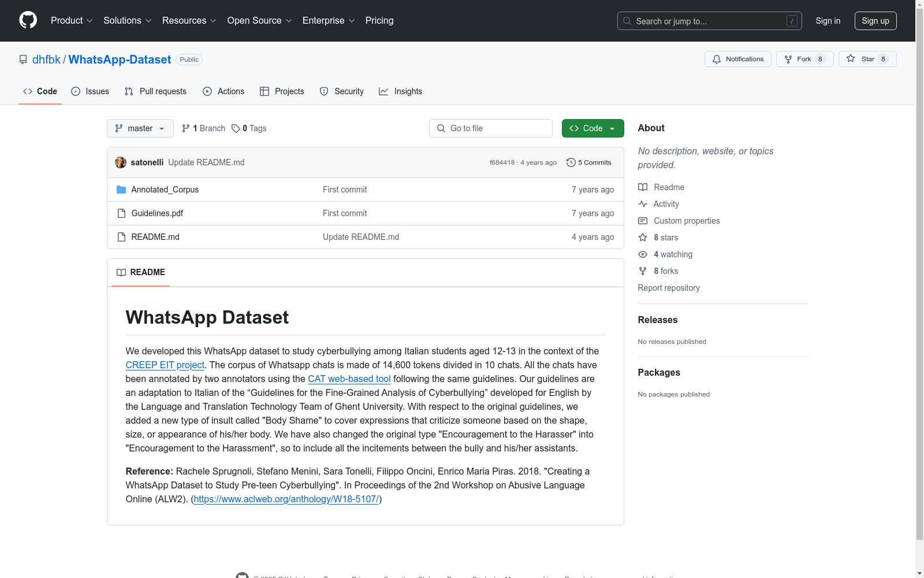The height and width of the screenshot is (578, 924).
Task: Switch to the Pull requests tab
Action: (x=155, y=91)
